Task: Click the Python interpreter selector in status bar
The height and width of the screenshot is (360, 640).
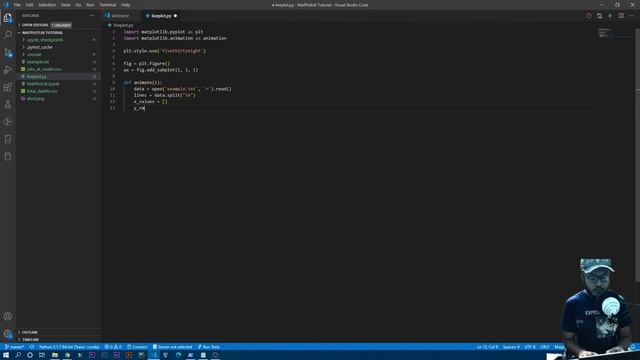Action: [x=69, y=347]
